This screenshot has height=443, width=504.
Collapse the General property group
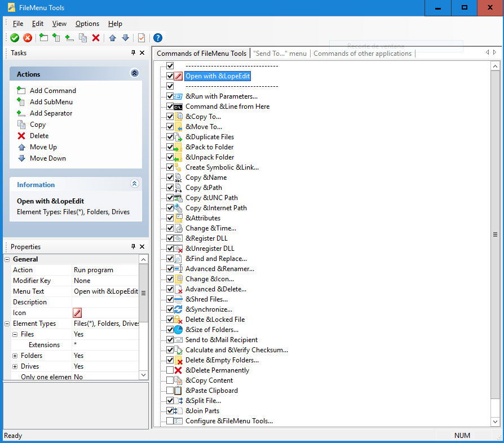pyautogui.click(x=7, y=259)
